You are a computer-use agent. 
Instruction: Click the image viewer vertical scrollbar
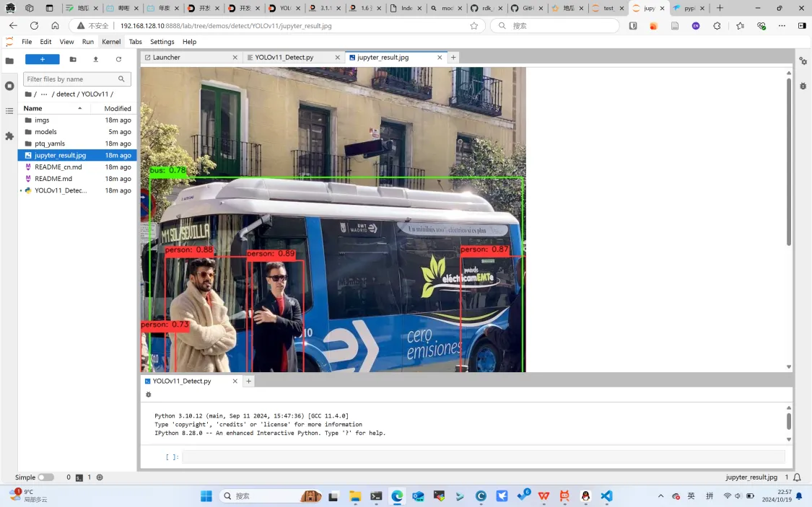789,162
